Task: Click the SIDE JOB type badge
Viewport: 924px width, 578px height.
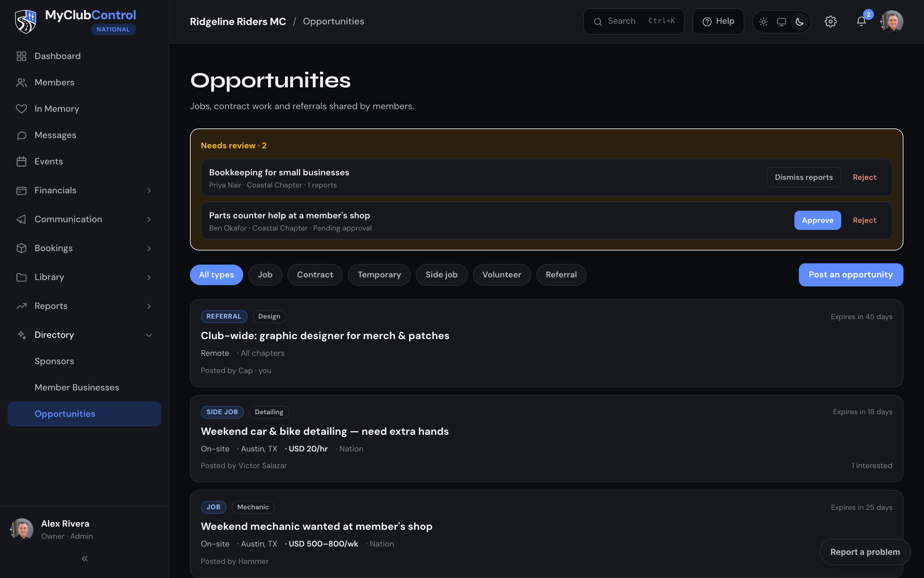Action: [x=222, y=412]
